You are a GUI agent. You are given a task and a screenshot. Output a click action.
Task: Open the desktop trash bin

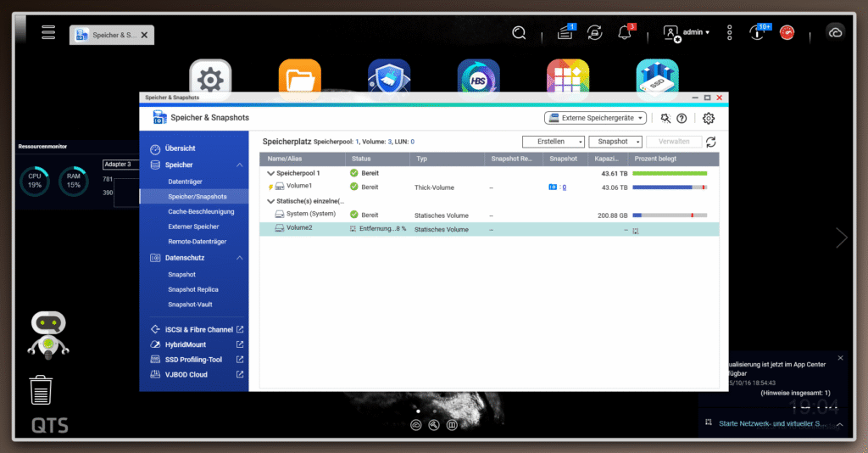tap(42, 389)
